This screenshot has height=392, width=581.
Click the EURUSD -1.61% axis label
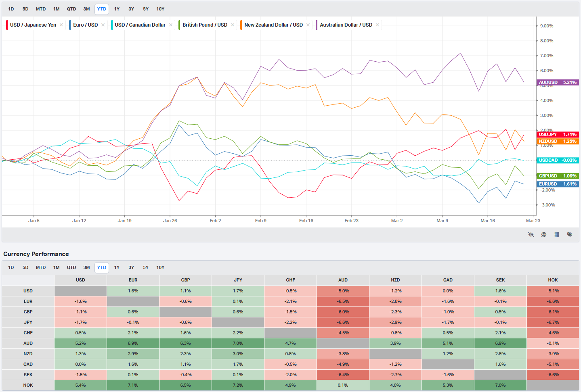558,184
